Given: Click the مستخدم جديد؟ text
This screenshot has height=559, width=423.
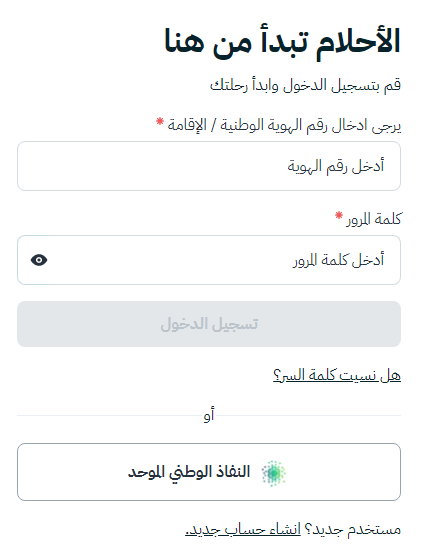Looking at the screenshot, I should point(353,529).
